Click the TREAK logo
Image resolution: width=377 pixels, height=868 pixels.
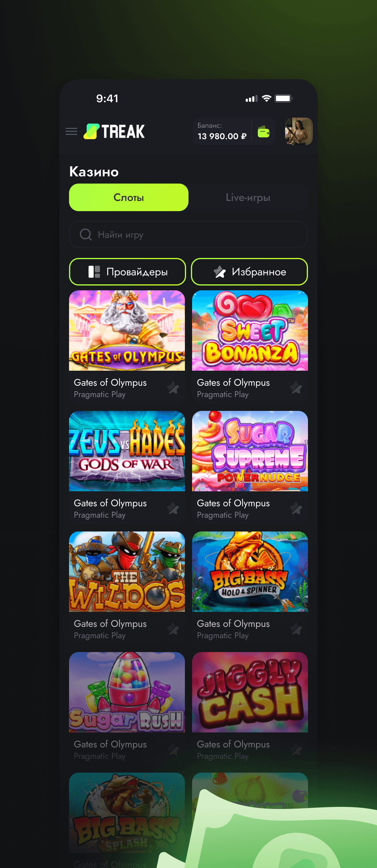(114, 131)
